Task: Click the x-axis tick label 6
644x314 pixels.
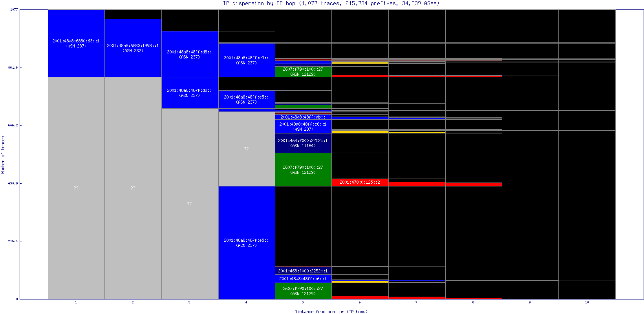Action: point(360,302)
